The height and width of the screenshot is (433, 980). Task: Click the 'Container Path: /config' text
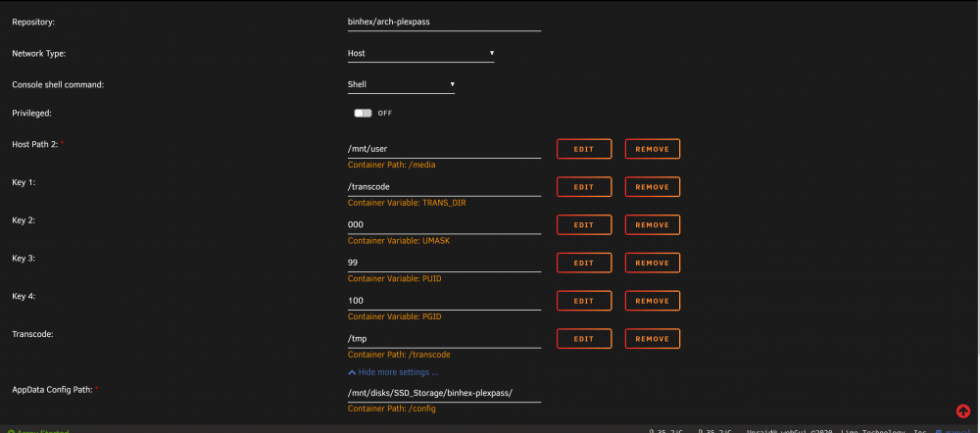pyautogui.click(x=391, y=409)
